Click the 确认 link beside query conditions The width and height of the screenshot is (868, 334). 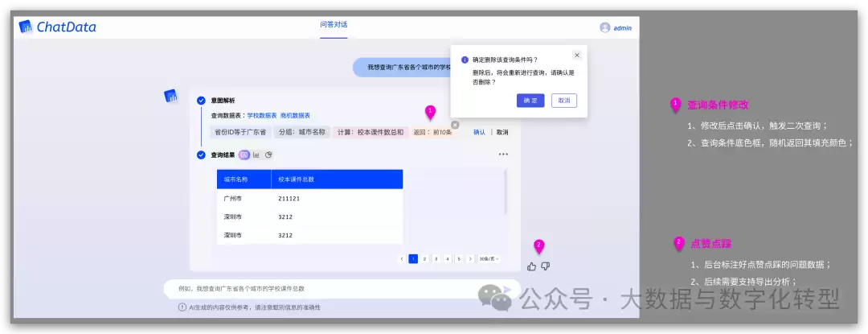479,132
